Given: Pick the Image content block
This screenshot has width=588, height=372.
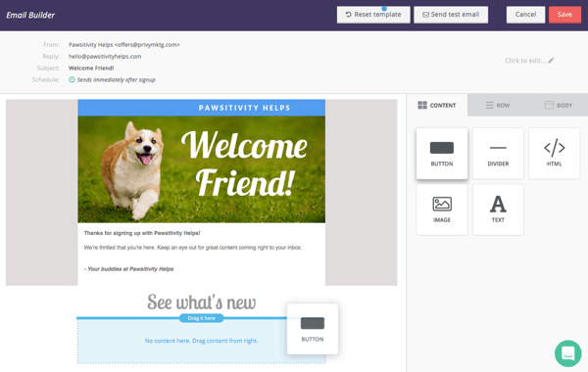Looking at the screenshot, I should (442, 209).
